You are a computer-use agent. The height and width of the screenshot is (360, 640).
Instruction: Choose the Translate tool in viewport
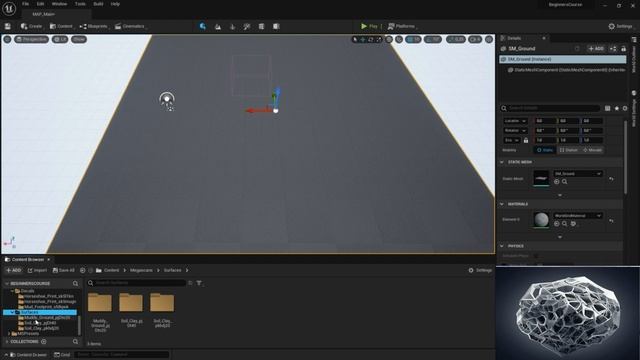tap(362, 40)
